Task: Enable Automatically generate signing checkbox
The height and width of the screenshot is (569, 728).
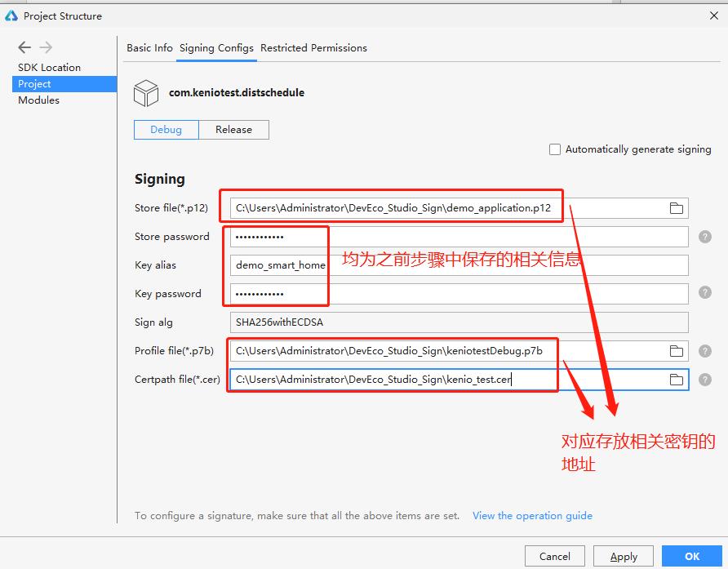Action: [554, 149]
